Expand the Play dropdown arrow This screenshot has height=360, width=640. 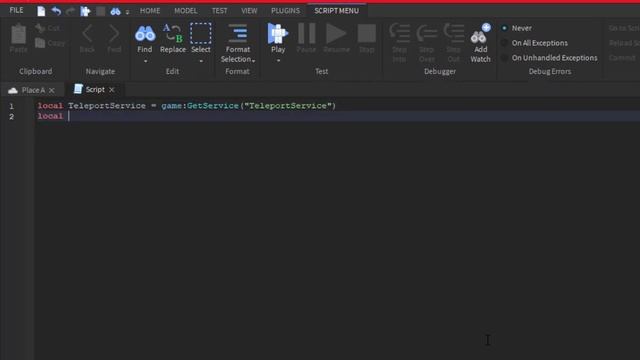(x=278, y=61)
